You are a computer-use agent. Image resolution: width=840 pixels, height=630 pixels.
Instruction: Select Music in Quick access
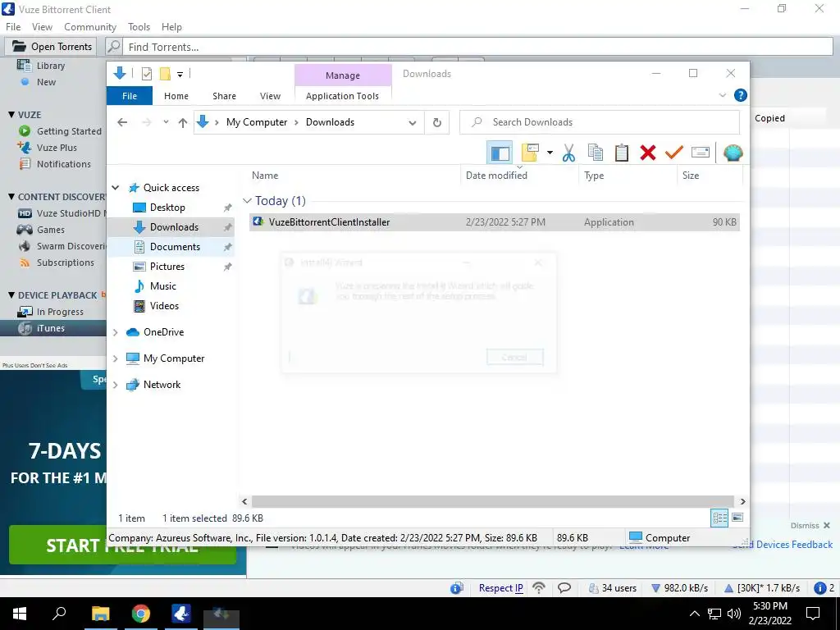pyautogui.click(x=162, y=286)
